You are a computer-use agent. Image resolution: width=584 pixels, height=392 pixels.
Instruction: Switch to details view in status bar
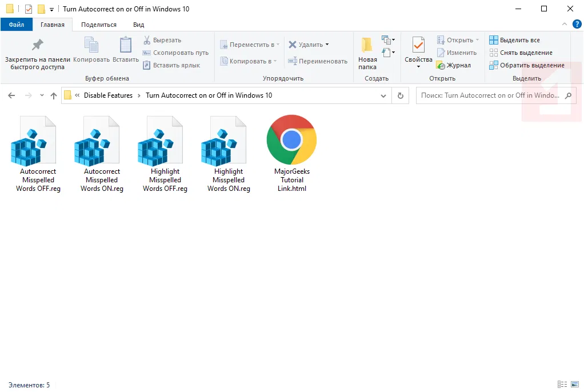tap(562, 384)
